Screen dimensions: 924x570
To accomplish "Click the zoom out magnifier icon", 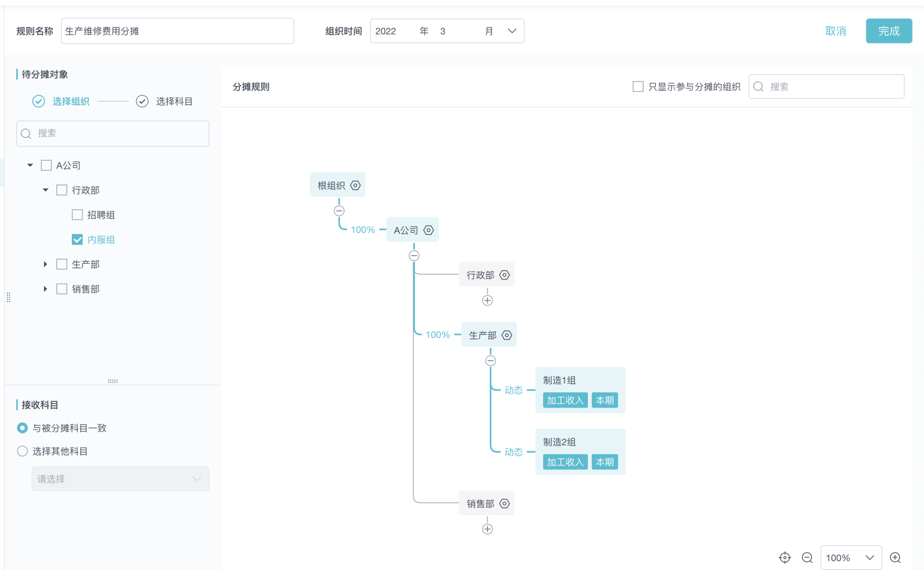I will [x=807, y=557].
